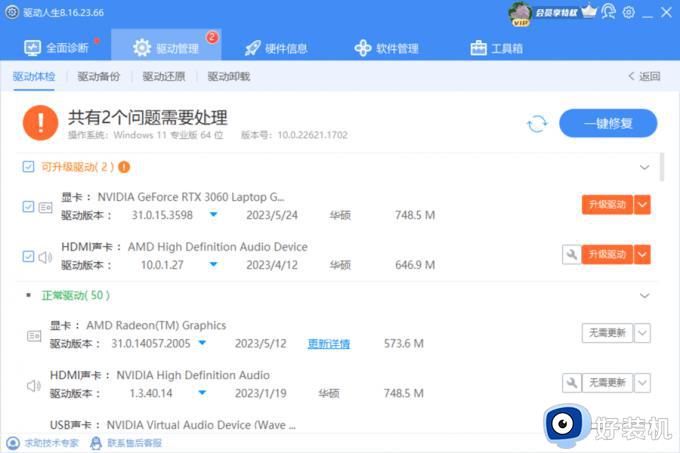Open the 全面诊断 tab
The image size is (680, 453).
[56, 48]
